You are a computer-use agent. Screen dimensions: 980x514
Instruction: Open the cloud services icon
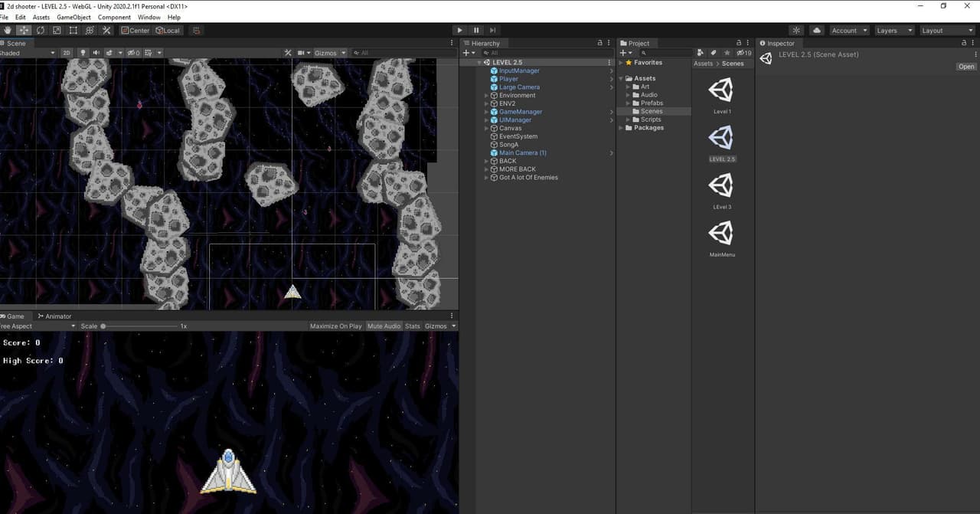(x=816, y=31)
